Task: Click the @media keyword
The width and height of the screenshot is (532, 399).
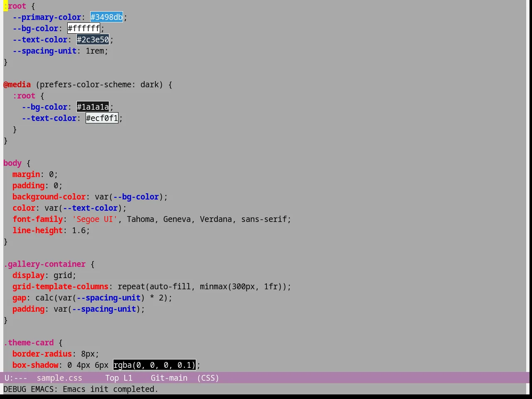Action: (17, 84)
